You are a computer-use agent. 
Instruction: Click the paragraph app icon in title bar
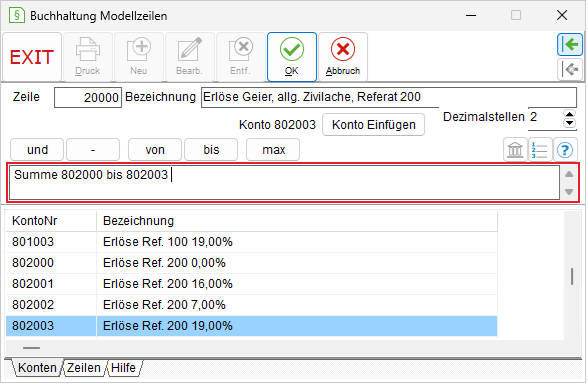click(x=16, y=15)
